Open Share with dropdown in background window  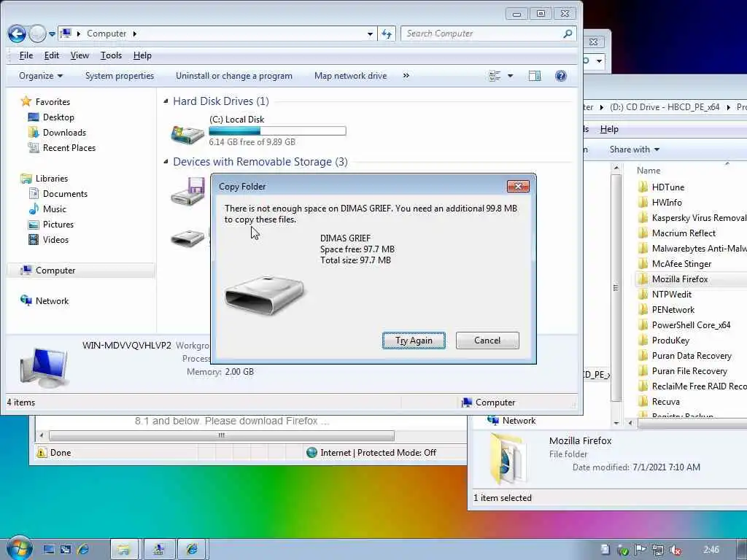click(x=635, y=149)
